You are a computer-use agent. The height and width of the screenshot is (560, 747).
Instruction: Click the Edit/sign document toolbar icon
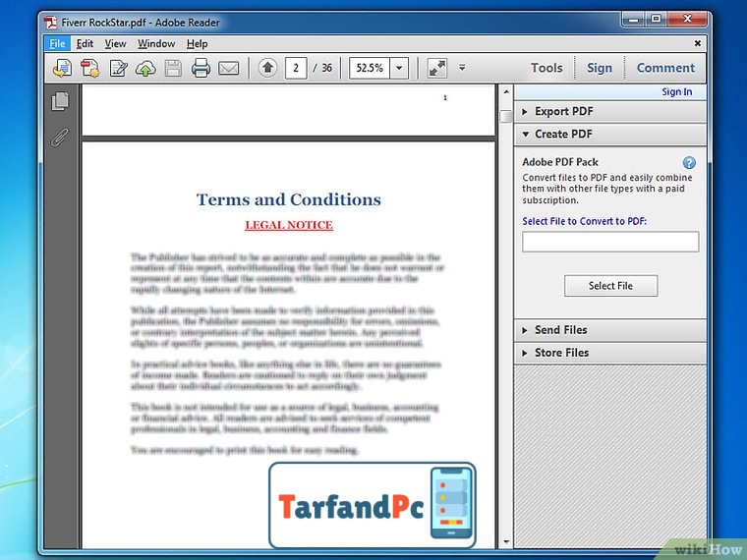[x=118, y=68]
